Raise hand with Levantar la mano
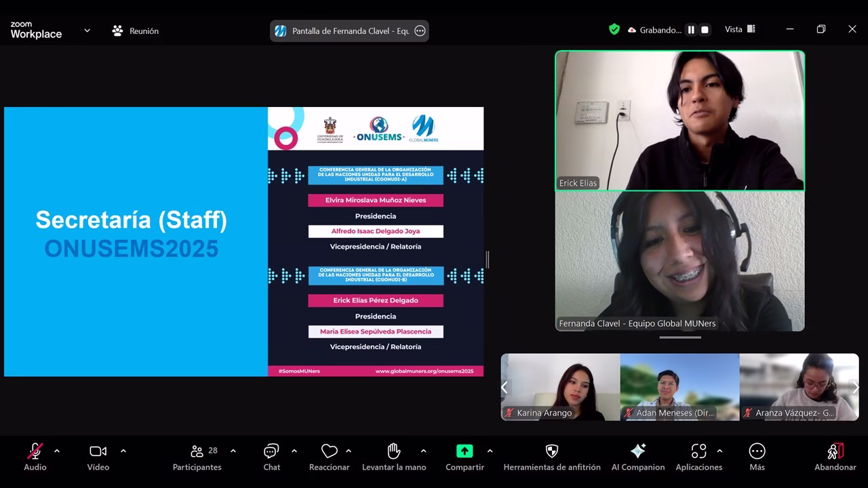The height and width of the screenshot is (488, 868). click(394, 452)
